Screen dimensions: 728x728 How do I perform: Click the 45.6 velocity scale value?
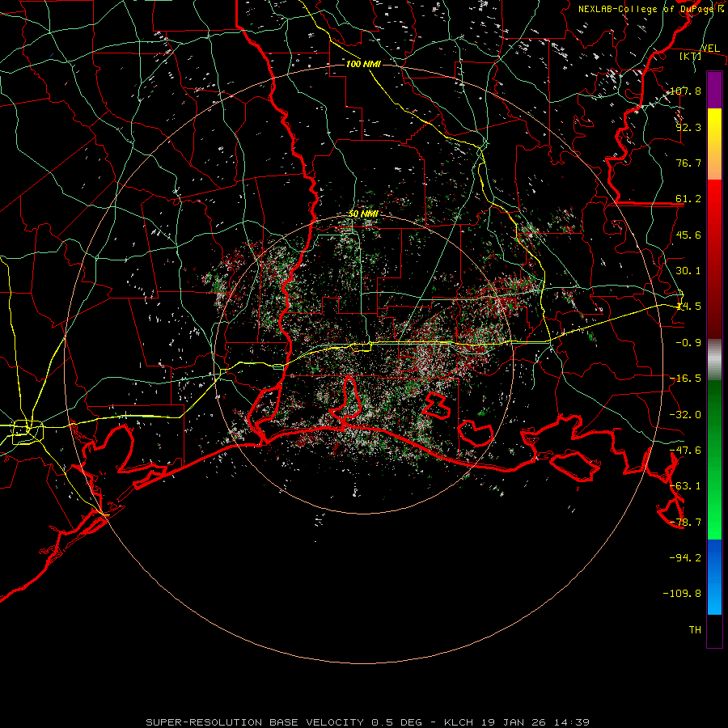[688, 235]
